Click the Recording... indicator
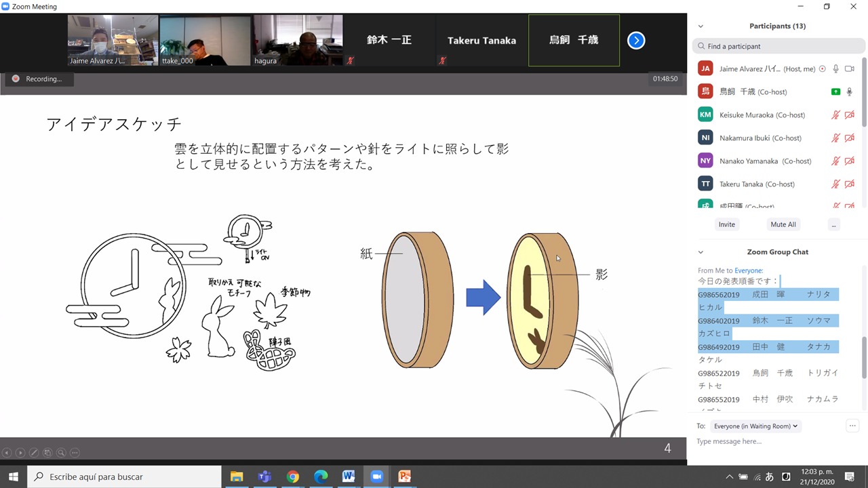Viewport: 868px width, 488px height. point(38,79)
